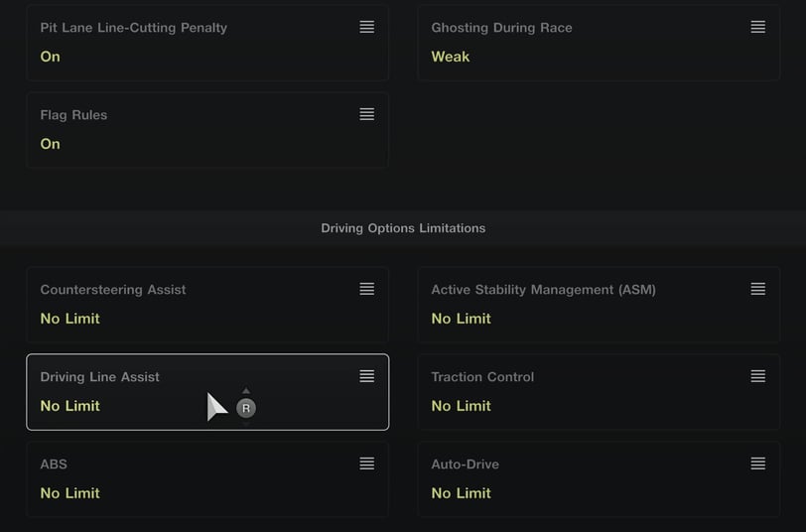Expand the Countersteering Assist No Limit value

click(x=69, y=319)
